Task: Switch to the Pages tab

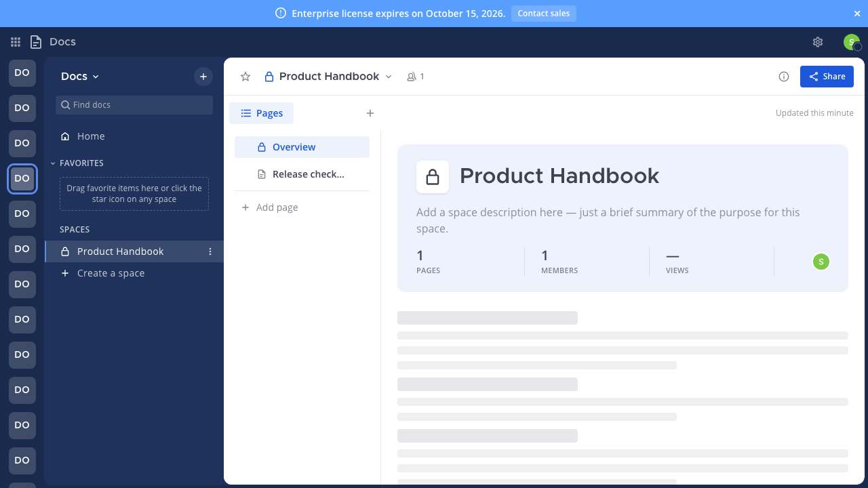Action: tap(262, 113)
